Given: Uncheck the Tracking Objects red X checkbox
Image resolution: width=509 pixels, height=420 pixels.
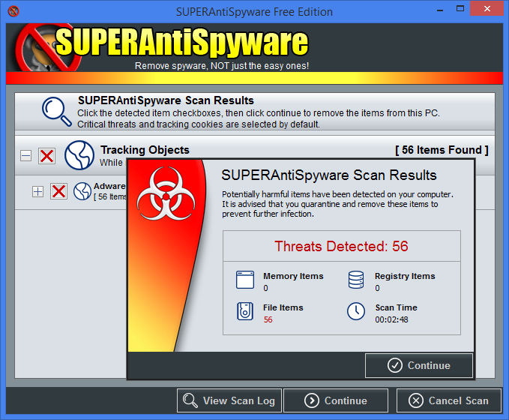Looking at the screenshot, I should pos(46,155).
